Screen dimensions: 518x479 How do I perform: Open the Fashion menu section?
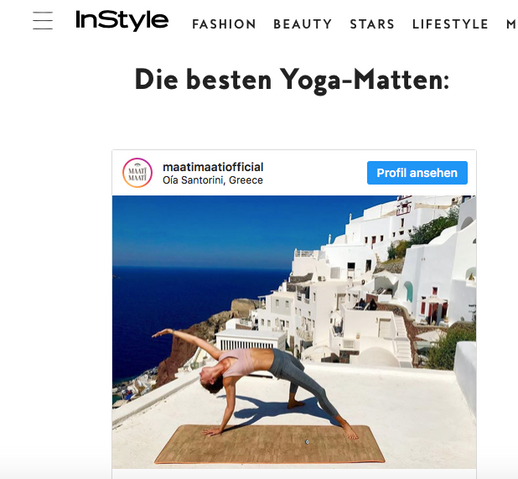point(224,24)
